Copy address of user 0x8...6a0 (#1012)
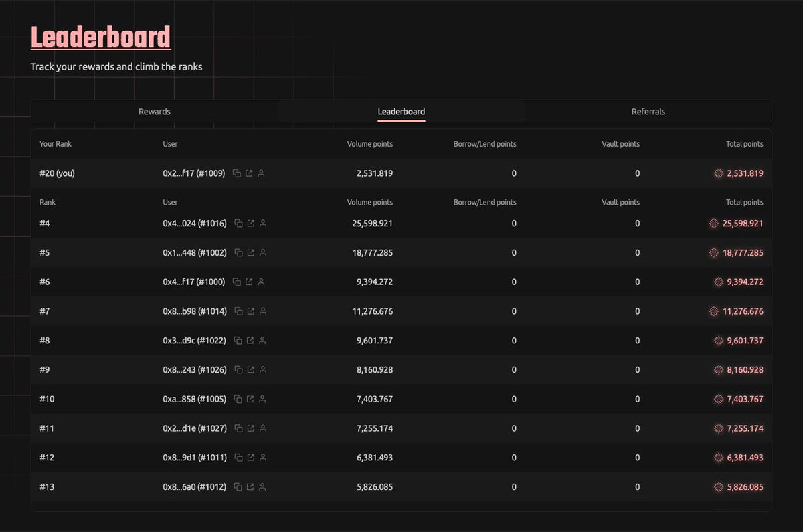The image size is (803, 532). (238, 487)
